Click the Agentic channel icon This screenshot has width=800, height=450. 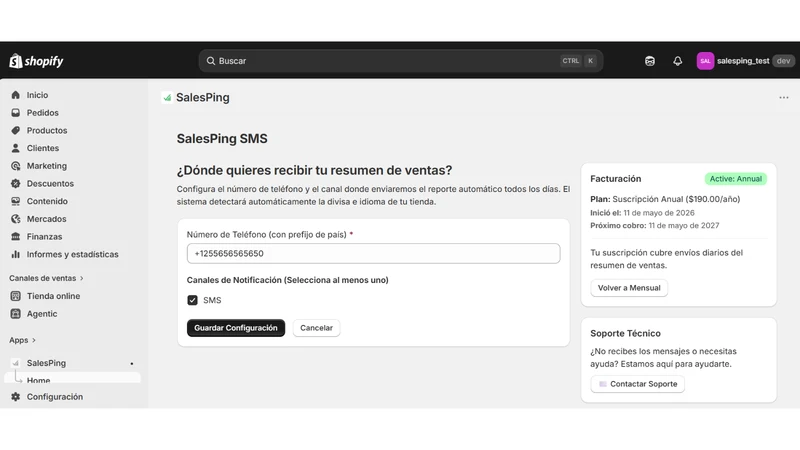point(16,314)
